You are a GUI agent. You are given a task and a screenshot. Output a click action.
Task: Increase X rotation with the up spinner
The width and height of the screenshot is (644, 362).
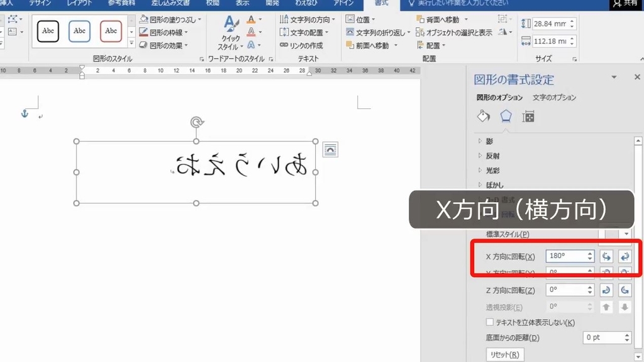pyautogui.click(x=590, y=253)
